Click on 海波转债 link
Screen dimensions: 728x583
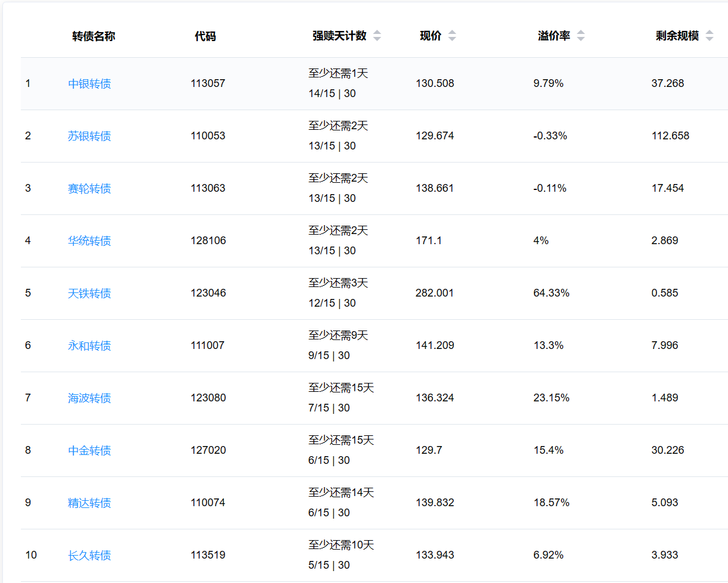[x=89, y=398]
